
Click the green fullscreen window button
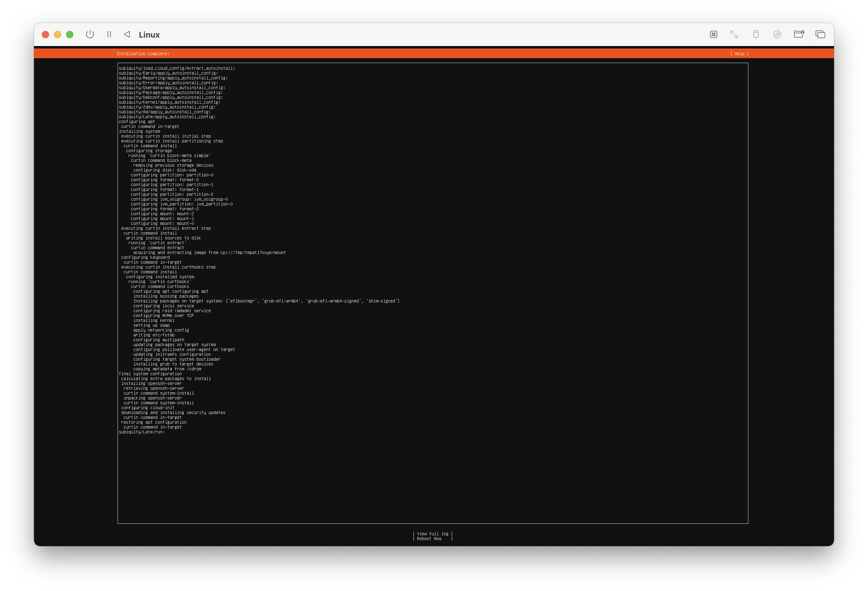[x=70, y=35]
